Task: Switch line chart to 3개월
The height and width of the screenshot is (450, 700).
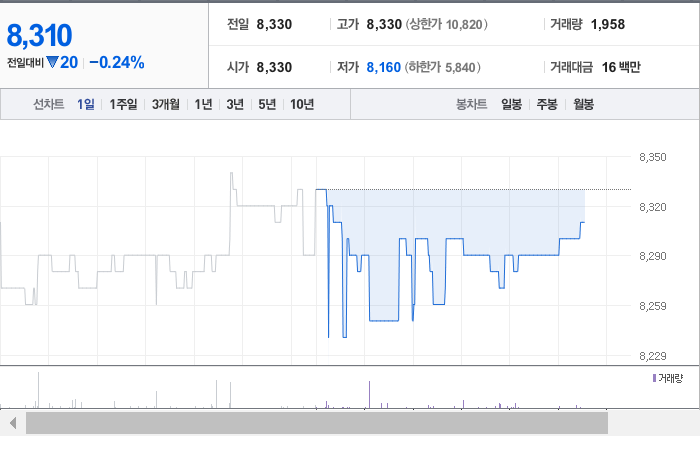Action: (x=166, y=104)
